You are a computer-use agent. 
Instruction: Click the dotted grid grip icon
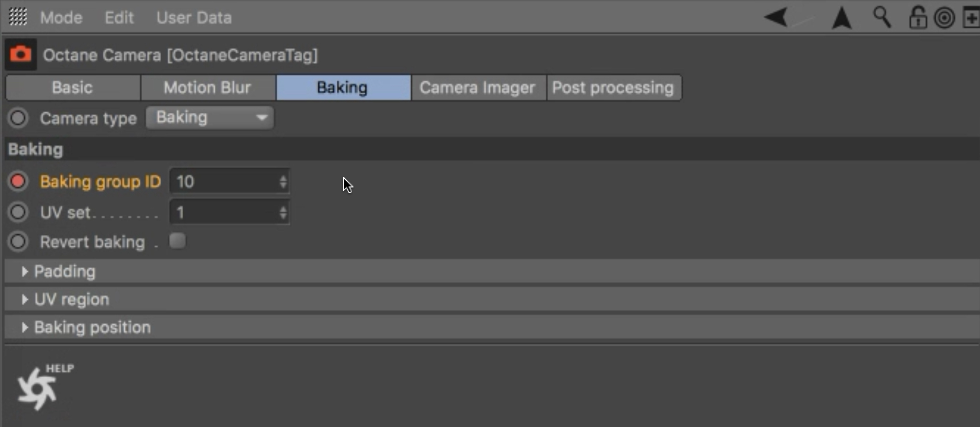pyautogui.click(x=18, y=17)
